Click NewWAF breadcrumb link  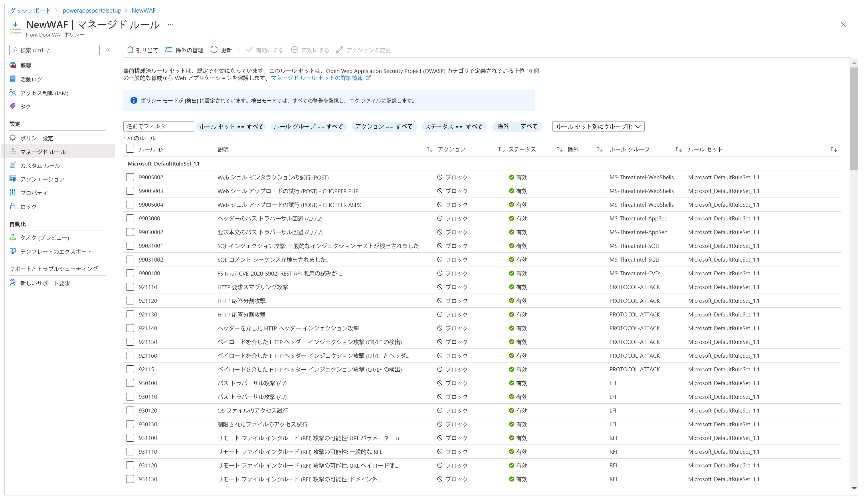point(143,11)
